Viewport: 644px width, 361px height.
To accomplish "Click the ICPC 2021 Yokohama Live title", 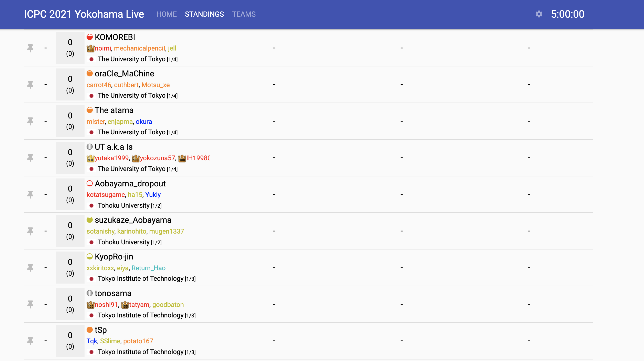I will pyautogui.click(x=84, y=14).
